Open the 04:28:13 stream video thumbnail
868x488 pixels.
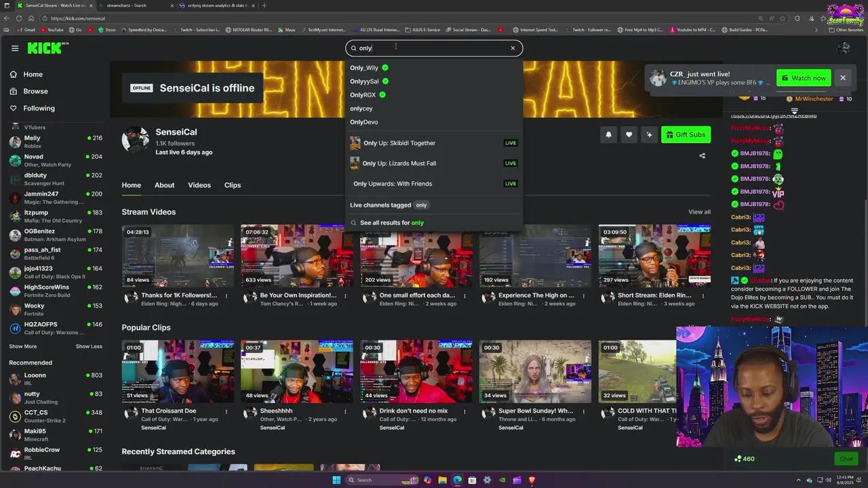pos(178,256)
